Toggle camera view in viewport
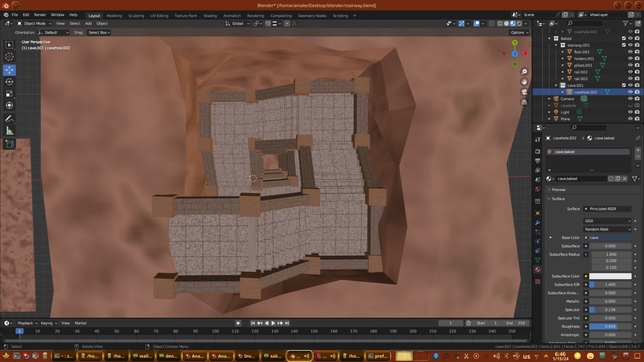 (x=524, y=92)
